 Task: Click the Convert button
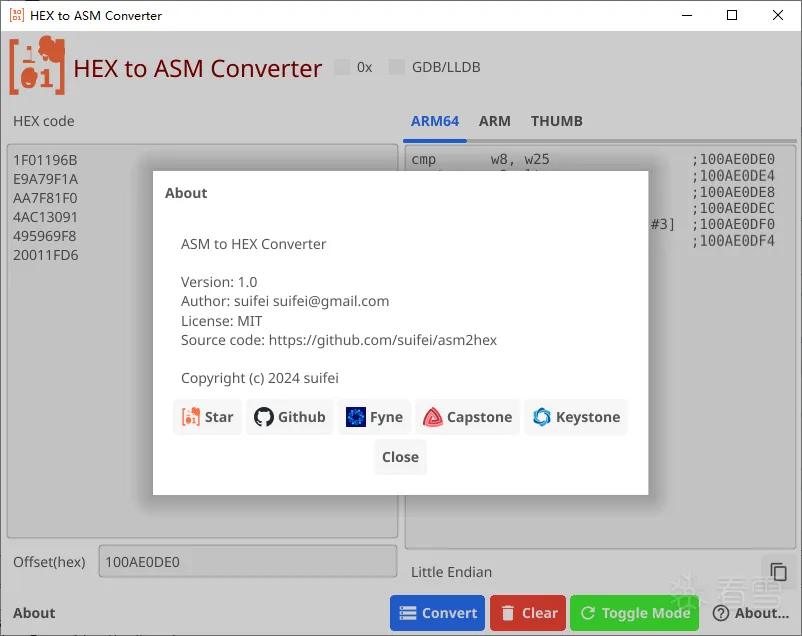(437, 612)
